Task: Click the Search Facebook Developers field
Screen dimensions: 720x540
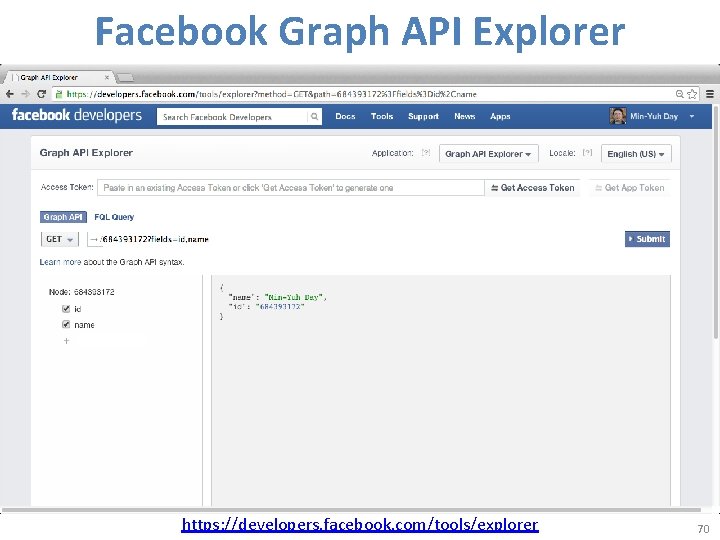Action: tap(232, 117)
